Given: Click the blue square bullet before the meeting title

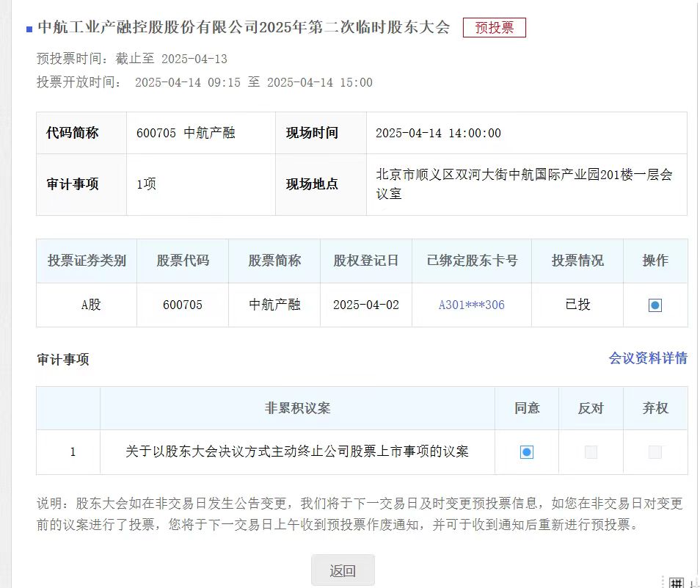Looking at the screenshot, I should pos(29,29).
